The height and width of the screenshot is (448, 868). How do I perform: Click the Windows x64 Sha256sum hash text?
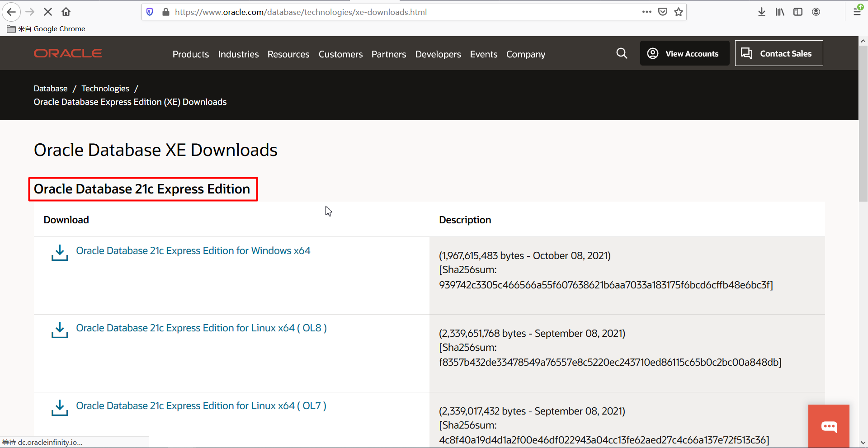606,285
